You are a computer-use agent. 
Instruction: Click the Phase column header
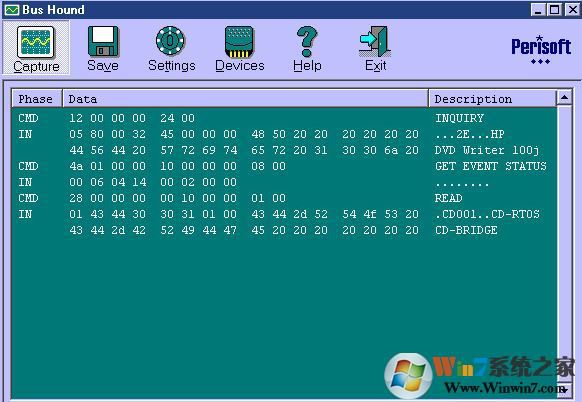coord(36,99)
